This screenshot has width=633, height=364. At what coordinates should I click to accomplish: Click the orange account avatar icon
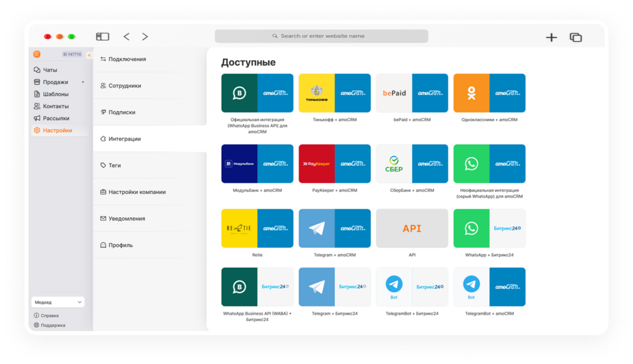[x=37, y=54]
